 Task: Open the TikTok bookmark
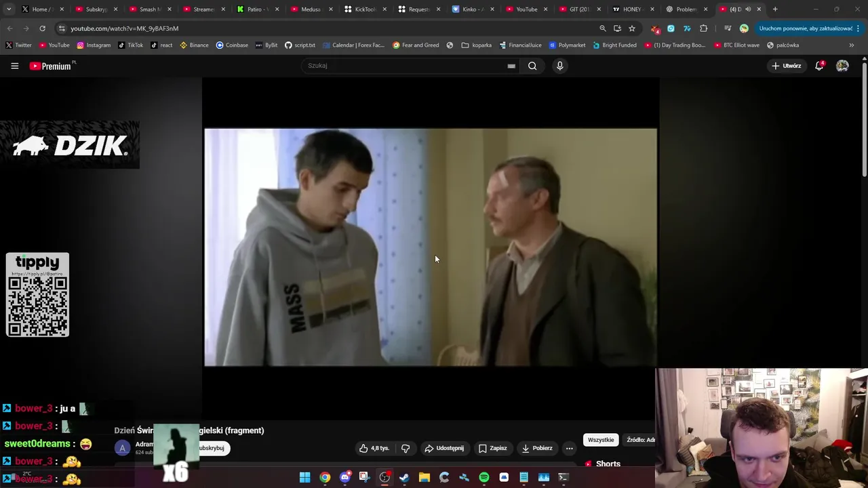point(130,45)
